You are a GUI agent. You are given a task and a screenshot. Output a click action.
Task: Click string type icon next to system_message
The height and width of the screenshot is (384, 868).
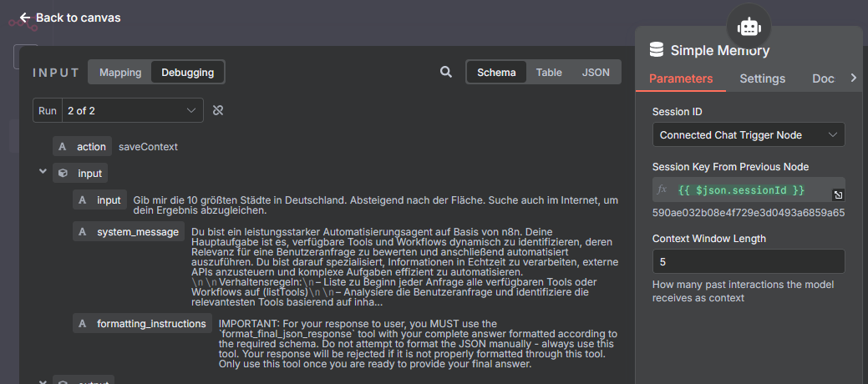point(83,231)
